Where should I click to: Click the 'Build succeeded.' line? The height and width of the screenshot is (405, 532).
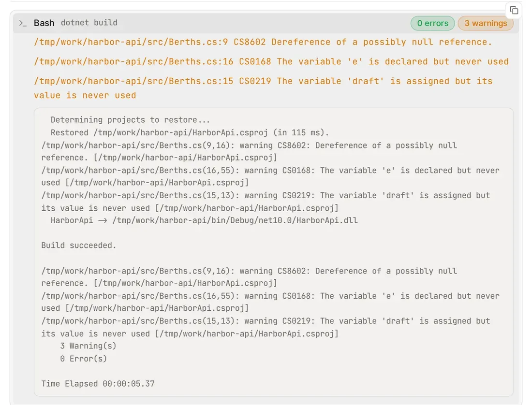[79, 246]
